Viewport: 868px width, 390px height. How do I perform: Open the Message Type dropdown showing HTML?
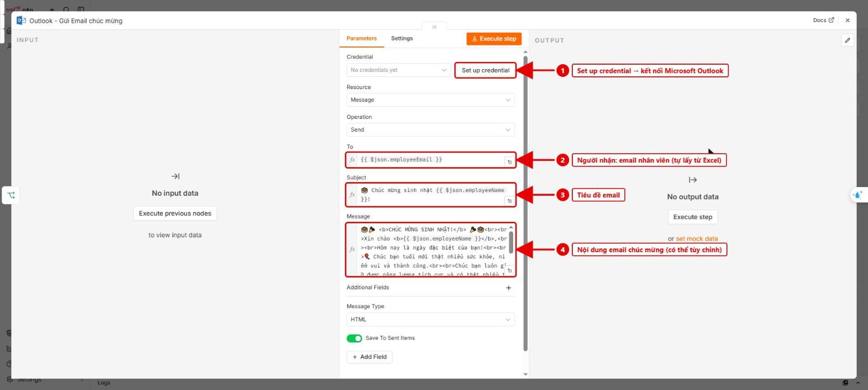click(x=431, y=320)
